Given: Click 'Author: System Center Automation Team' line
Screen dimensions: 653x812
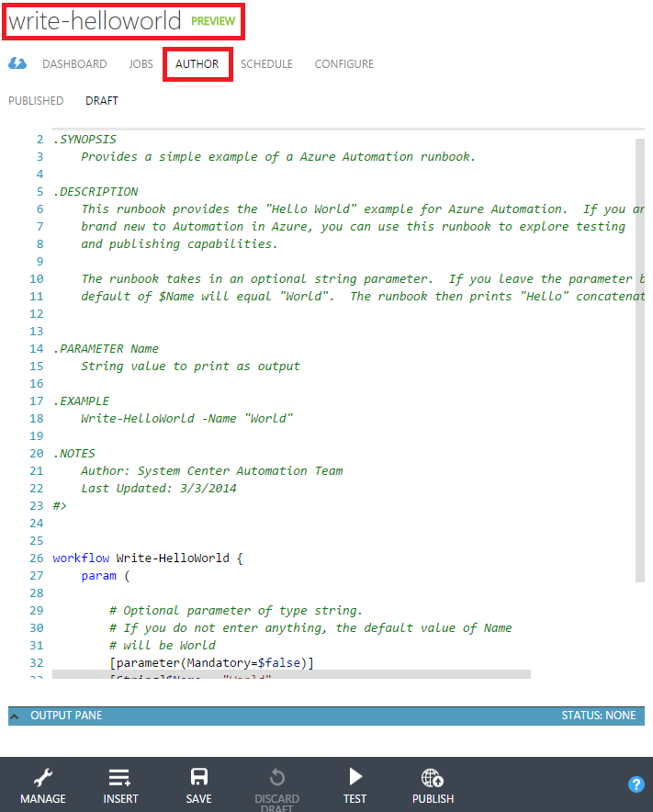Looking at the screenshot, I should click(x=212, y=470).
